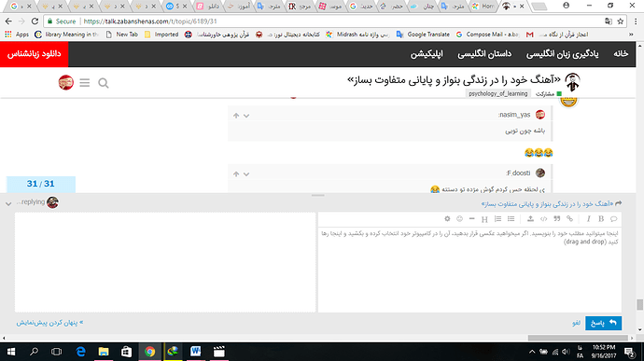Image resolution: width=644 pixels, height=361 pixels.
Task: Click into the reply text editor area
Action: click(469, 270)
